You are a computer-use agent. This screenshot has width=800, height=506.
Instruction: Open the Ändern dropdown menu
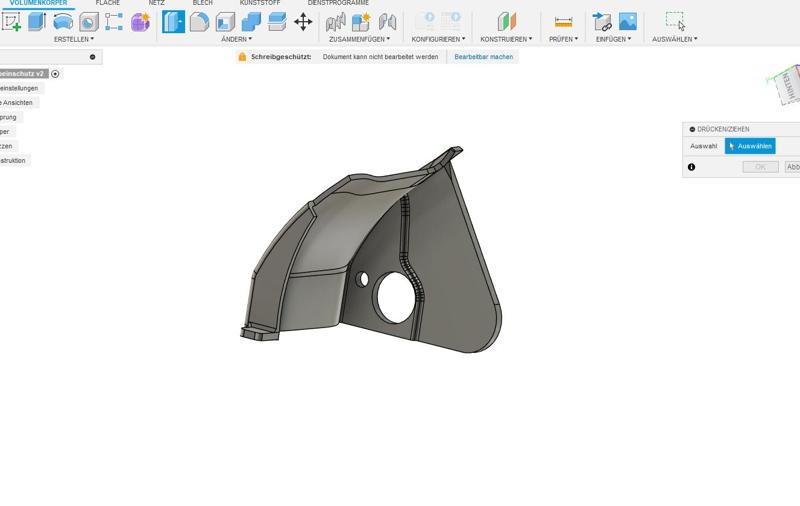click(x=236, y=39)
